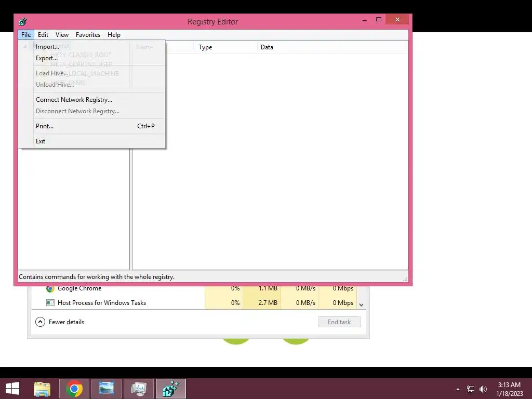Click the network tray icon
This screenshot has width=532, height=399.
pos(471,389)
